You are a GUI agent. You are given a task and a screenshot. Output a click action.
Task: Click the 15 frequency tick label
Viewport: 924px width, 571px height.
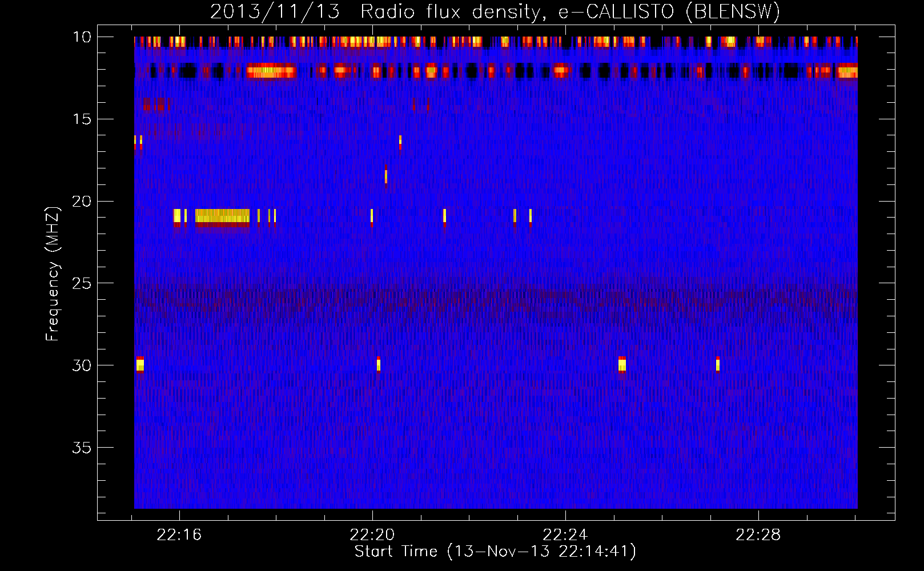click(82, 119)
